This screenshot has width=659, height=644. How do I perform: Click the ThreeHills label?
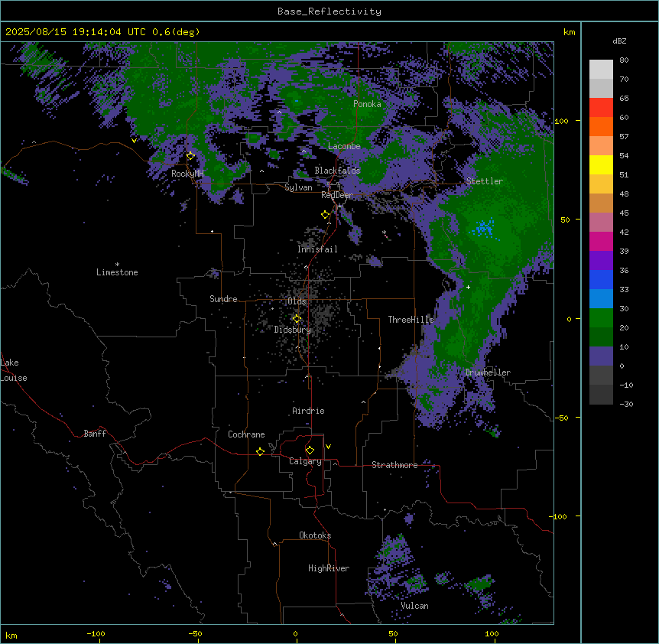point(411,320)
